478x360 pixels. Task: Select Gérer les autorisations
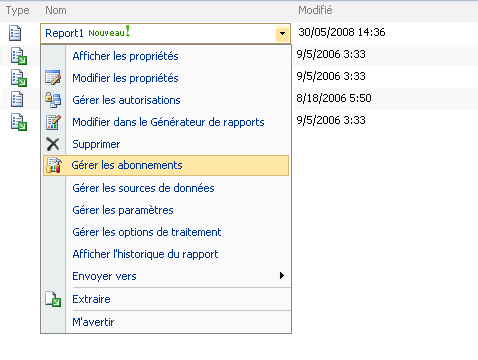click(126, 100)
